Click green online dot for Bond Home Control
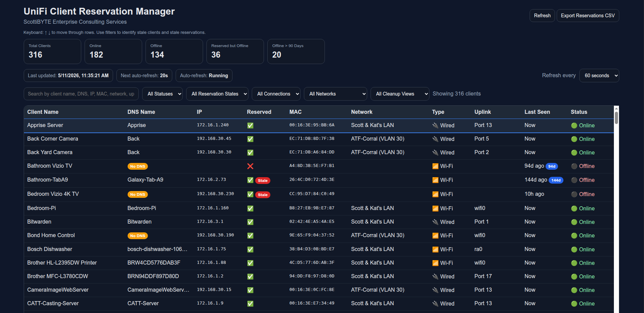This screenshot has height=313, width=644. [x=574, y=235]
